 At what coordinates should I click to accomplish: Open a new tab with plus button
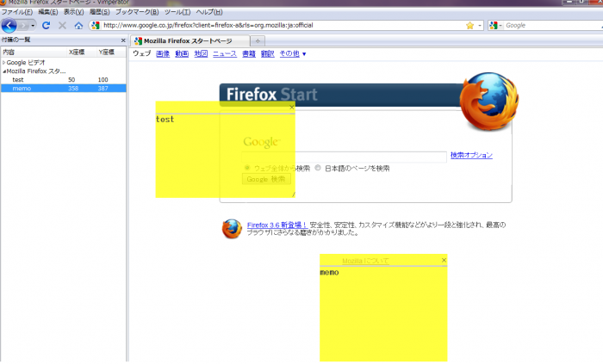(x=258, y=40)
